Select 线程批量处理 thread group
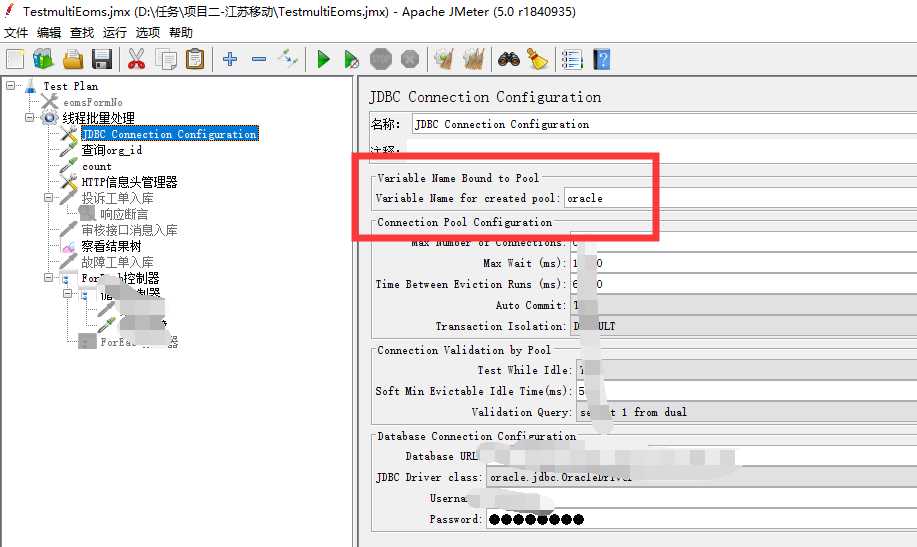This screenshot has width=917, height=547. point(99,118)
